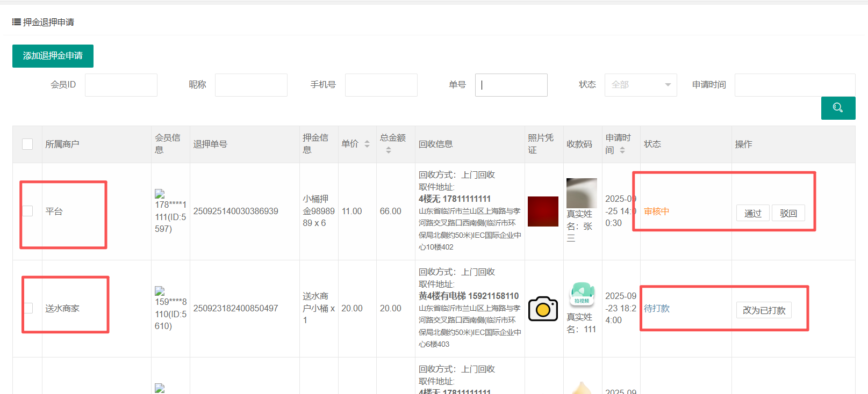Click member avatar icon for 178****1111
868x394 pixels.
tap(160, 194)
